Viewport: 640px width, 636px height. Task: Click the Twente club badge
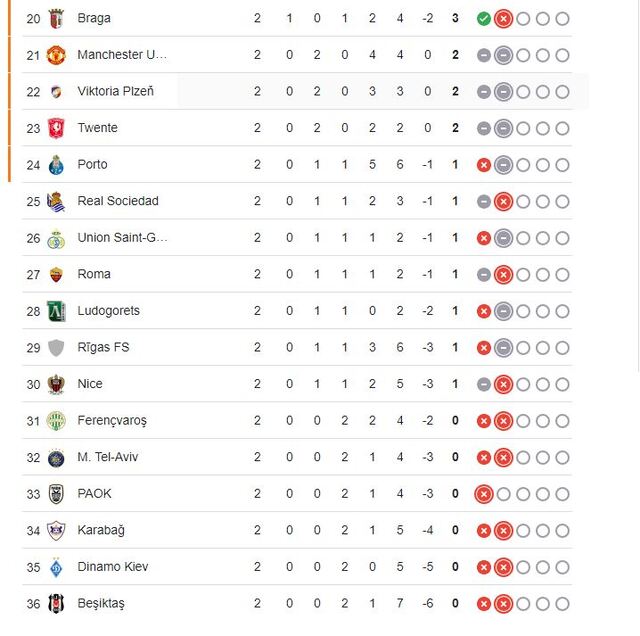(x=56, y=128)
